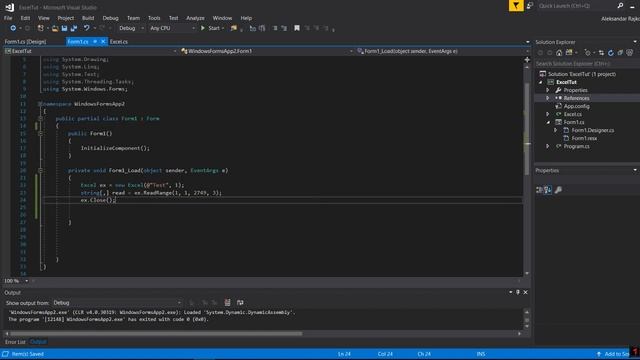Image resolution: width=640 pixels, height=360 pixels.
Task: Click the Refresh icon in Solution Explorer
Action: [x=611, y=53]
